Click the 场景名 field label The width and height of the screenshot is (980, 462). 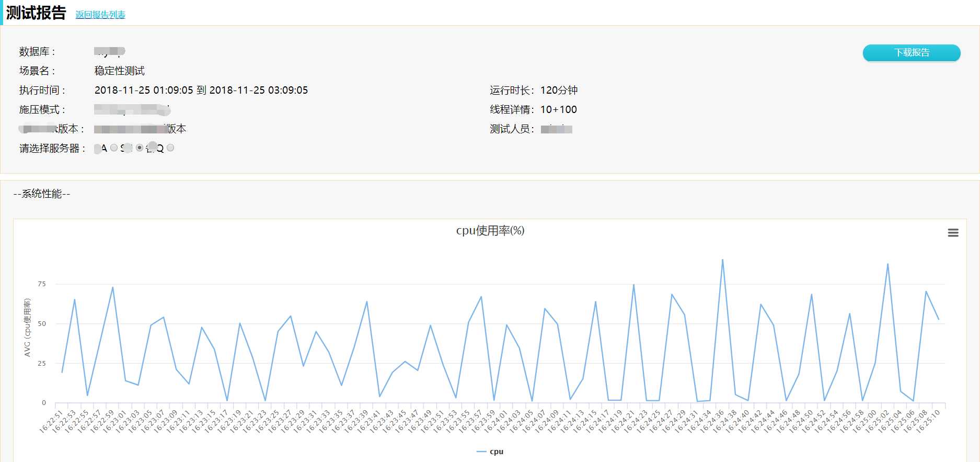point(37,71)
